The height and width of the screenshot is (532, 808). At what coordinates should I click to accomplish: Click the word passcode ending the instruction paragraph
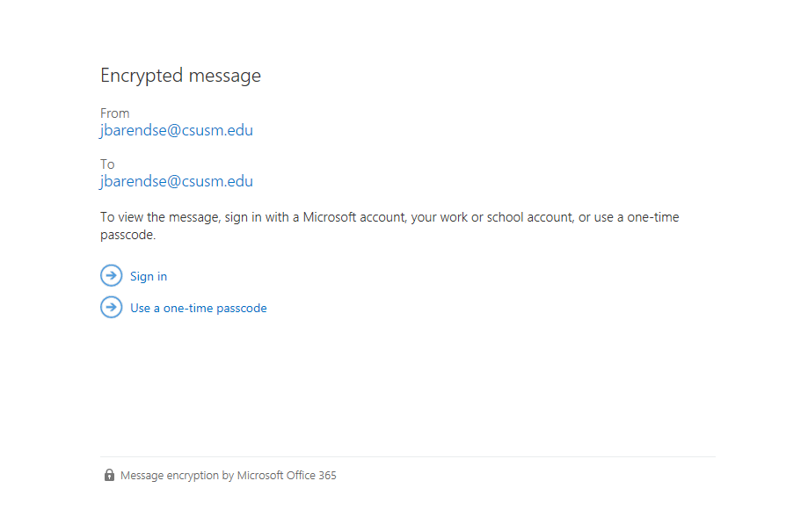127,235
